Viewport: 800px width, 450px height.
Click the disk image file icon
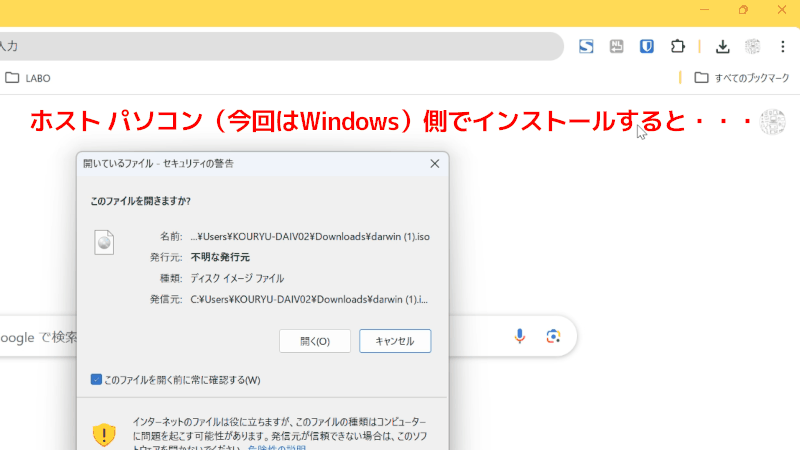(104, 242)
